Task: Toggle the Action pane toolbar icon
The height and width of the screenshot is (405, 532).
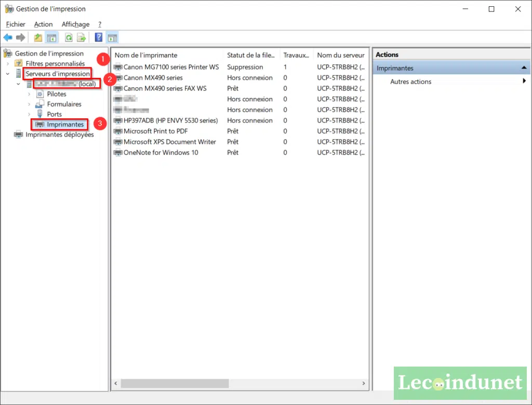Action: [x=112, y=38]
